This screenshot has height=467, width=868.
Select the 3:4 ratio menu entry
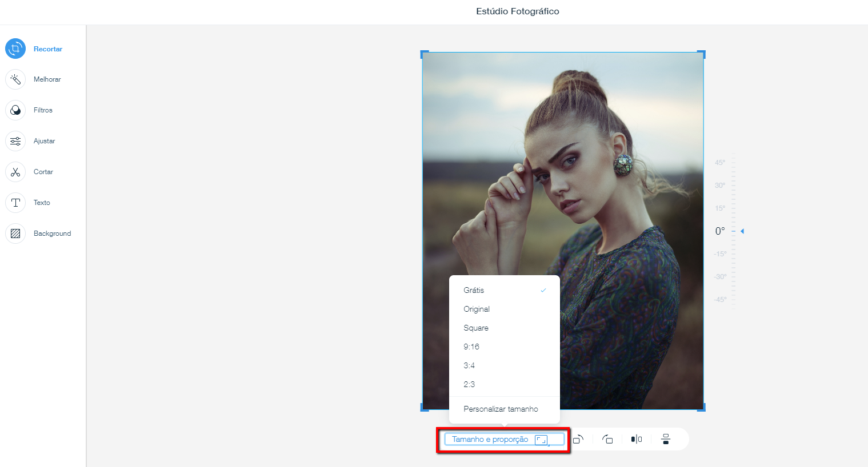pyautogui.click(x=469, y=366)
